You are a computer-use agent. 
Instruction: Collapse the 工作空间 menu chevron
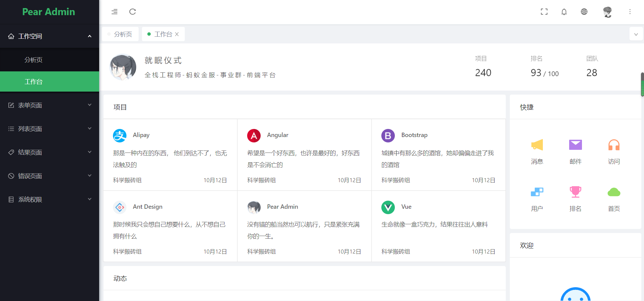click(90, 36)
